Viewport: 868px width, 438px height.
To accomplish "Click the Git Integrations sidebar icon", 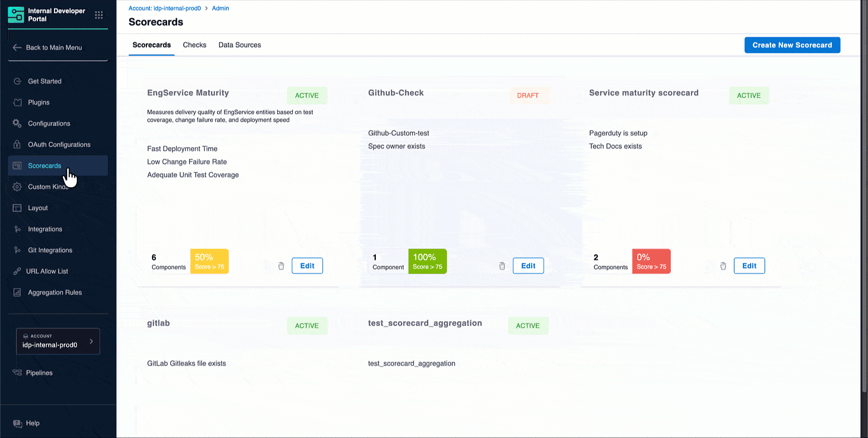I will coord(17,250).
